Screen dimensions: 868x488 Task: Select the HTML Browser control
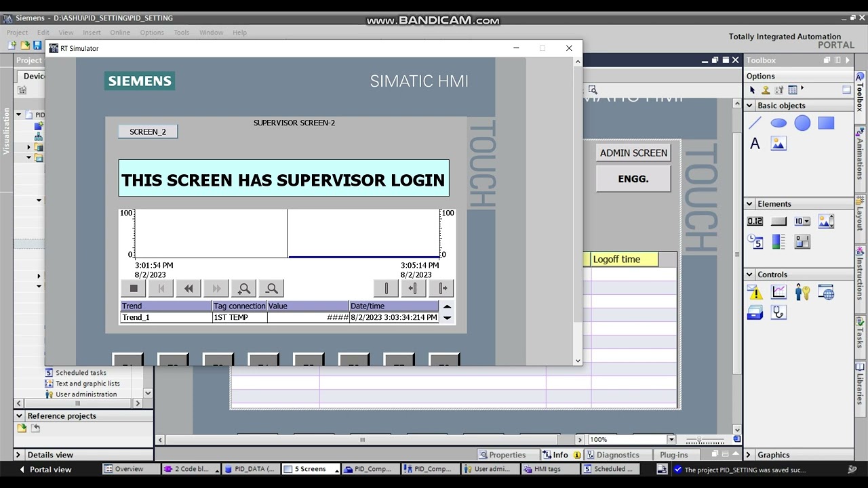[826, 292]
